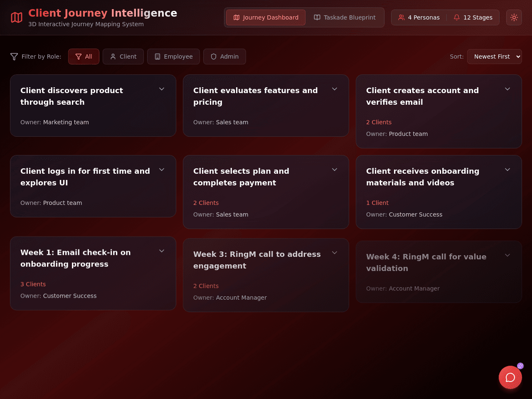Click 'Client Journey Intelligence' title
Screen dimensions: 532x399
pyautogui.click(x=103, y=13)
